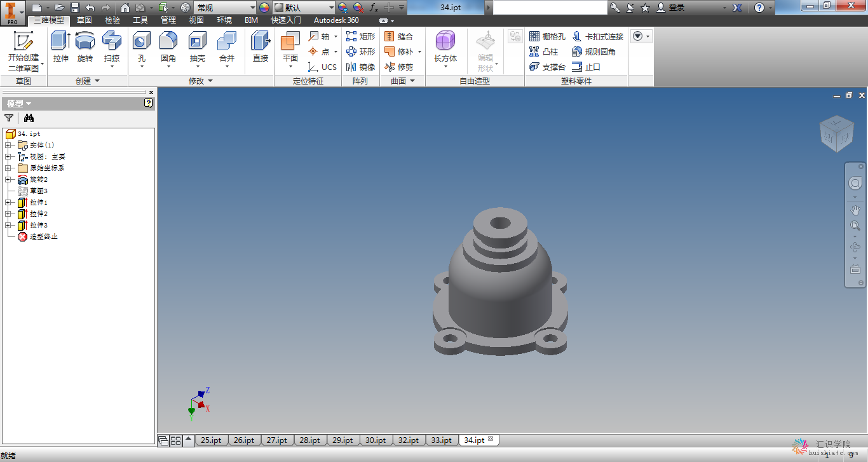Select the Direct edit (直接) tool

click(x=261, y=47)
